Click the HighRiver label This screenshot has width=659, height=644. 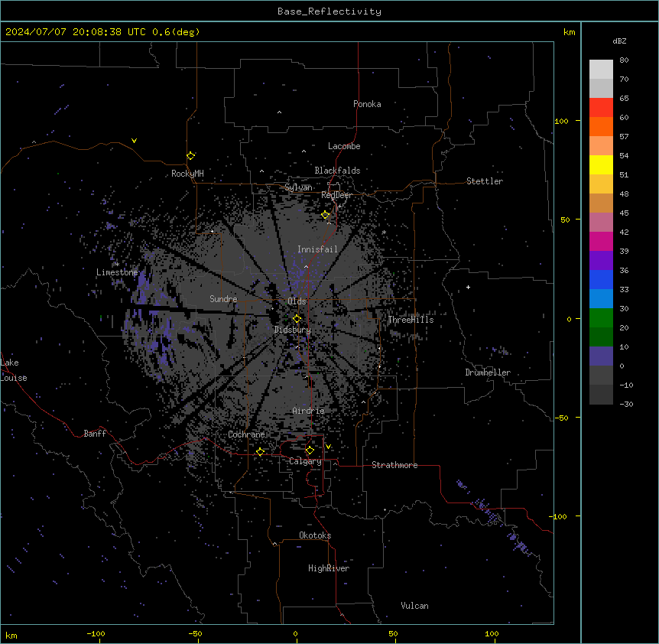[329, 568]
